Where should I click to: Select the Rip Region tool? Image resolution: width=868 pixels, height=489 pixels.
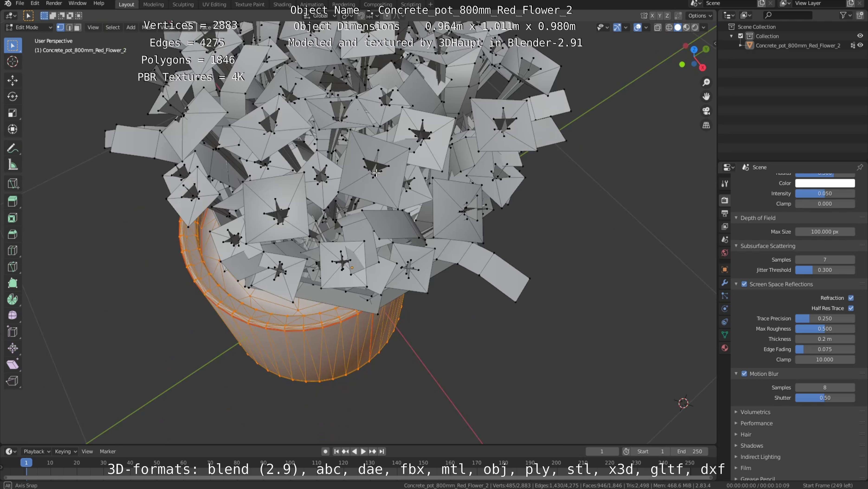tap(13, 381)
